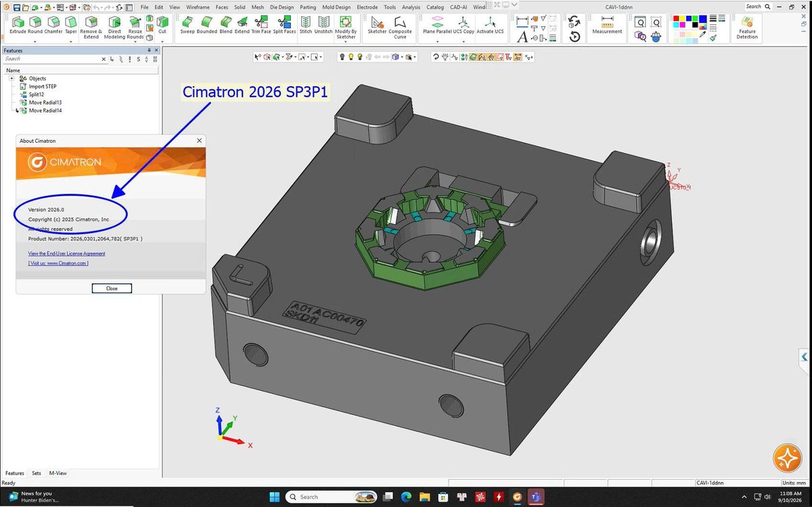The width and height of the screenshot is (812, 507).
Task: Open the Direct Modeling tool
Action: [x=114, y=28]
